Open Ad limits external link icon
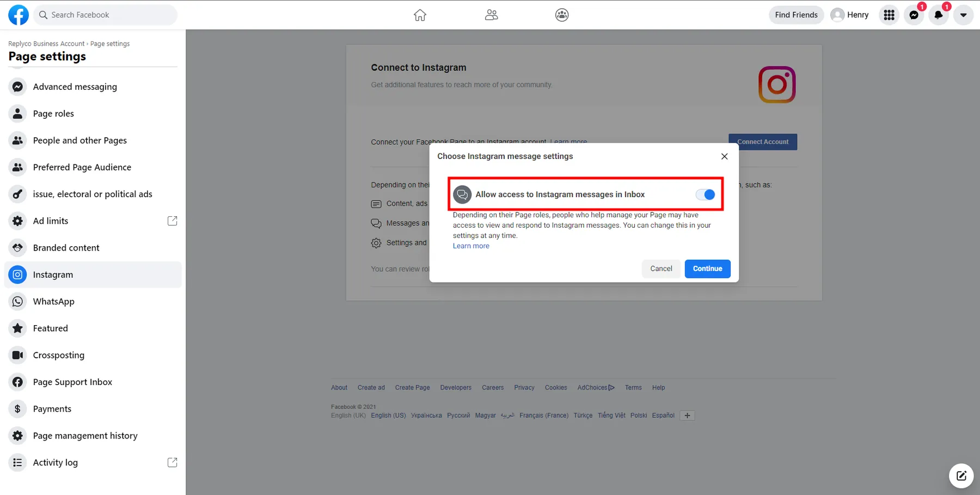The image size is (980, 495). (x=173, y=221)
